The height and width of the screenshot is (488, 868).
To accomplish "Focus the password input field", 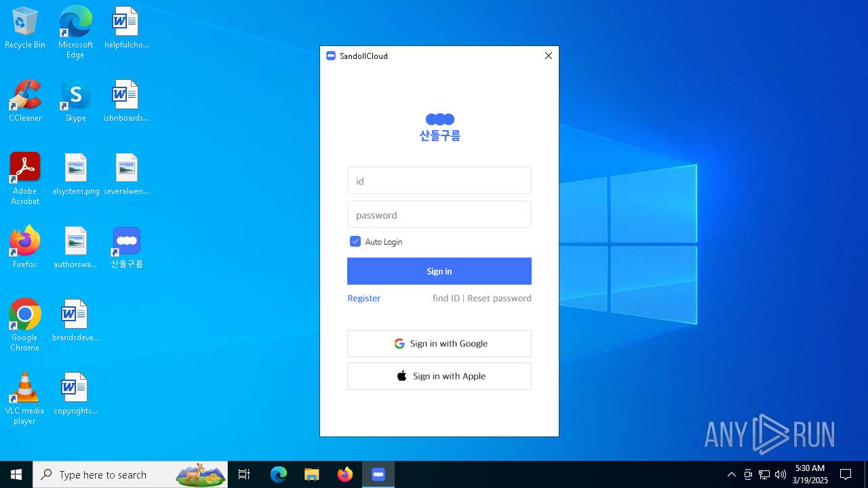I will 439,215.
